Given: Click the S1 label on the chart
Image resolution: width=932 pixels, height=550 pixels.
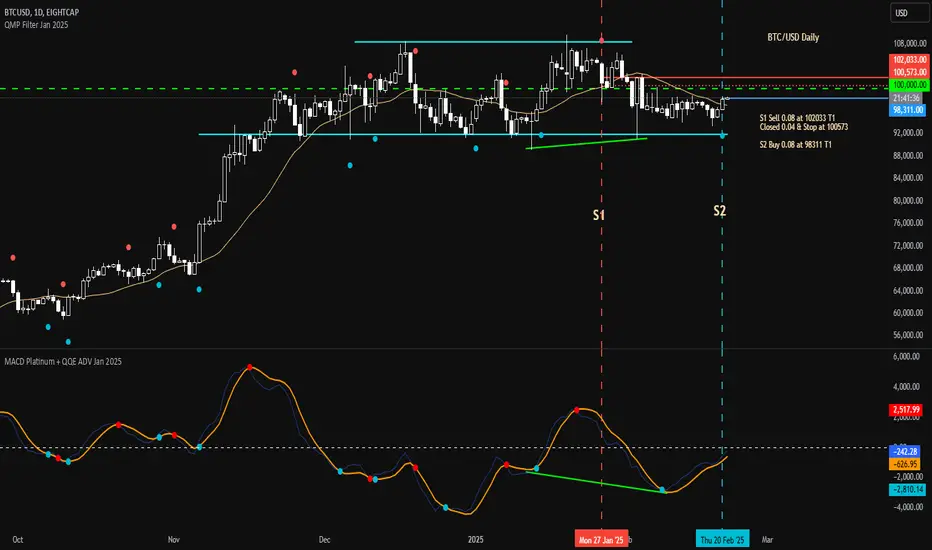Looking at the screenshot, I should point(599,215).
